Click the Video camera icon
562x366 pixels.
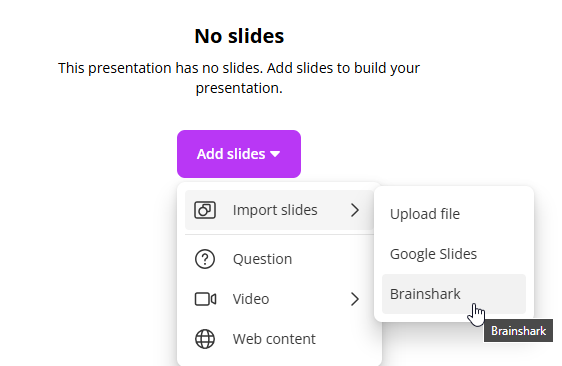pos(205,299)
